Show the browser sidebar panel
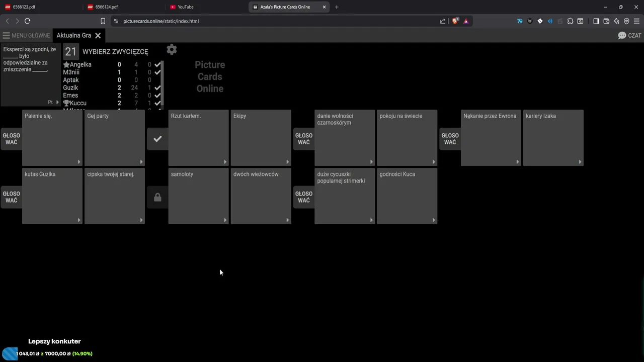Image resolution: width=644 pixels, height=362 pixels. point(596,21)
